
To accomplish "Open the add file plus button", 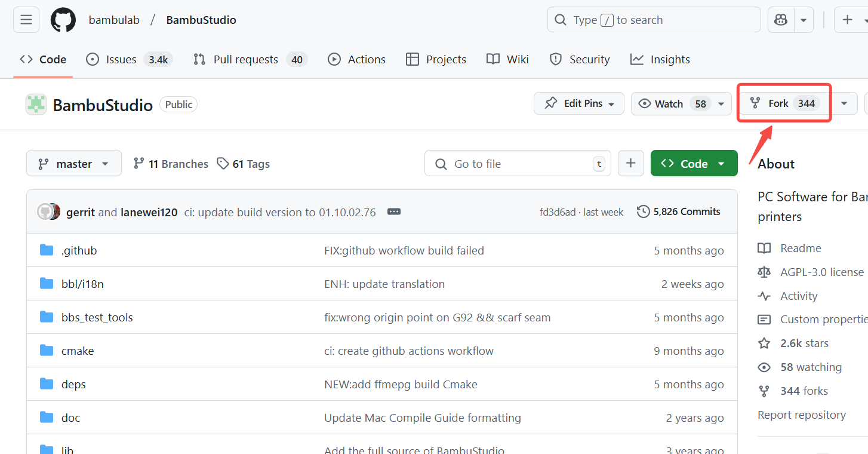I will 631,164.
